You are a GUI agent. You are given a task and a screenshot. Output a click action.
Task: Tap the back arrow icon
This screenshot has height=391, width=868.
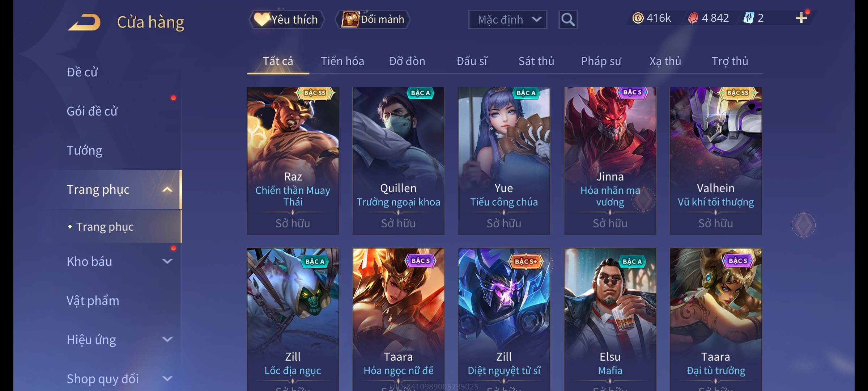point(84,22)
